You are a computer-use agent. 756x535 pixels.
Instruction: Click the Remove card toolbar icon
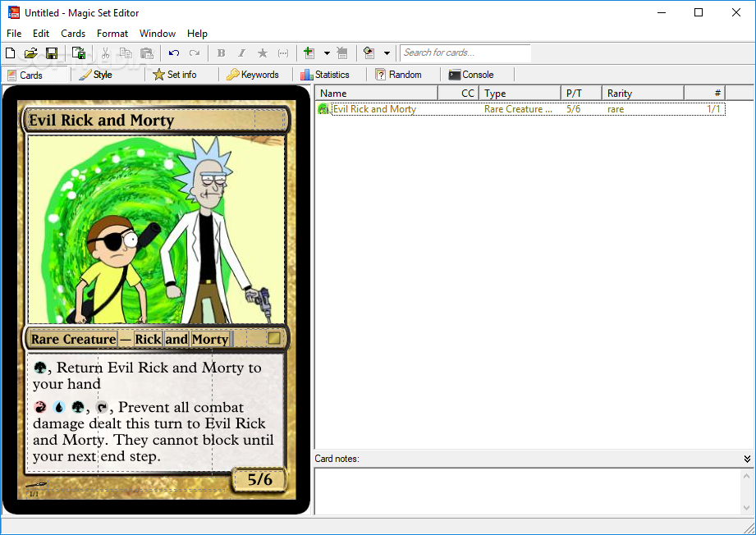coord(341,53)
